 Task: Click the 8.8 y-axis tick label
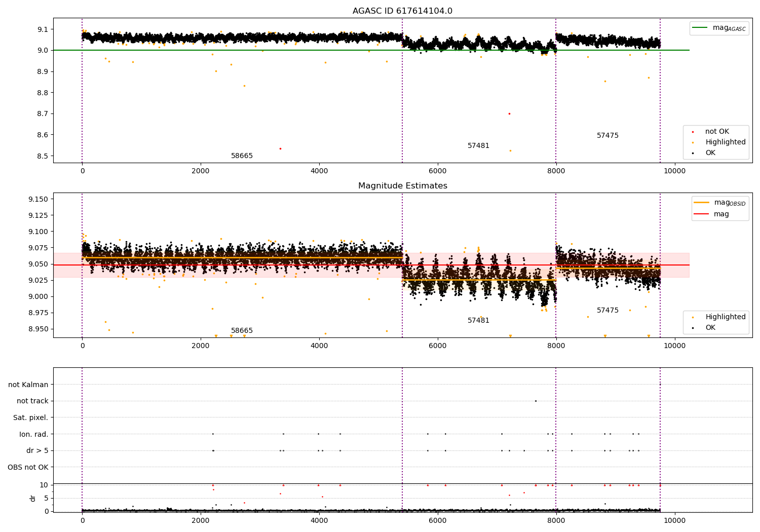point(43,93)
